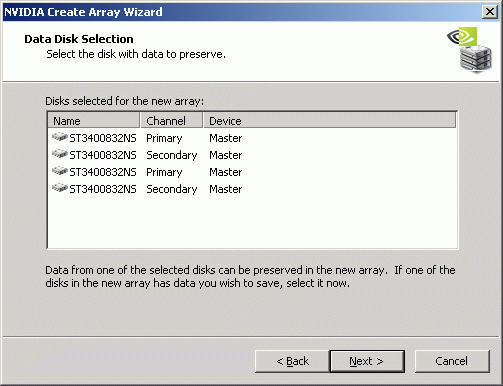Click the NVIDIA disk stack logo
The width and height of the screenshot is (503, 386).
pyautogui.click(x=470, y=50)
